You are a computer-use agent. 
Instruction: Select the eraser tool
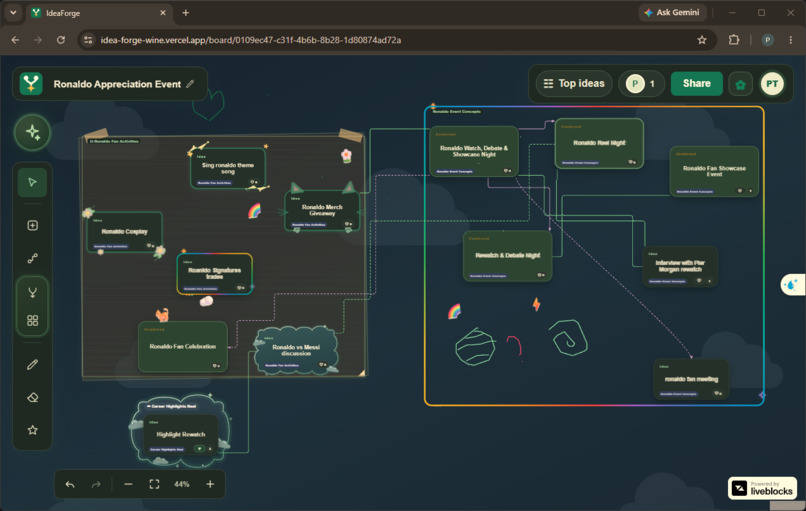(x=32, y=397)
